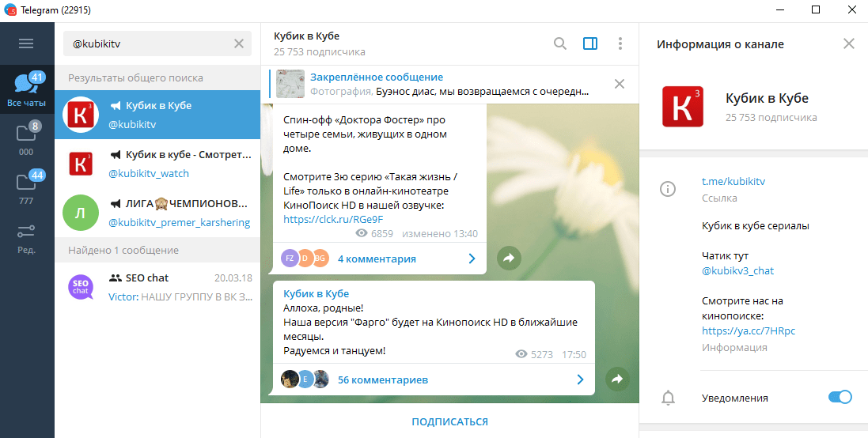
Task: Dismiss the pinned message bar
Action: coord(620,84)
